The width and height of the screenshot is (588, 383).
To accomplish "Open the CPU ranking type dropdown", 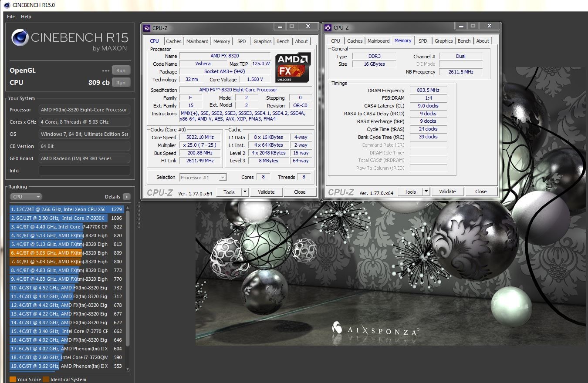I will click(x=26, y=197).
